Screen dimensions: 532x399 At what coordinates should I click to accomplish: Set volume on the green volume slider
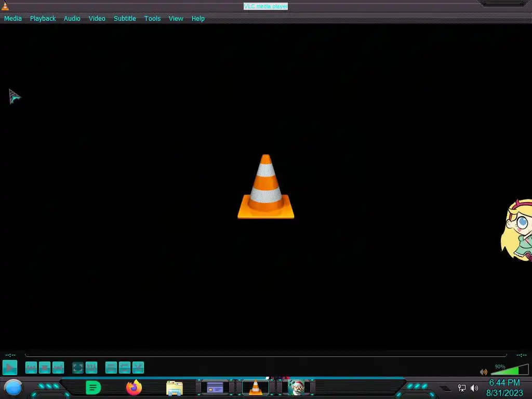[x=510, y=369]
